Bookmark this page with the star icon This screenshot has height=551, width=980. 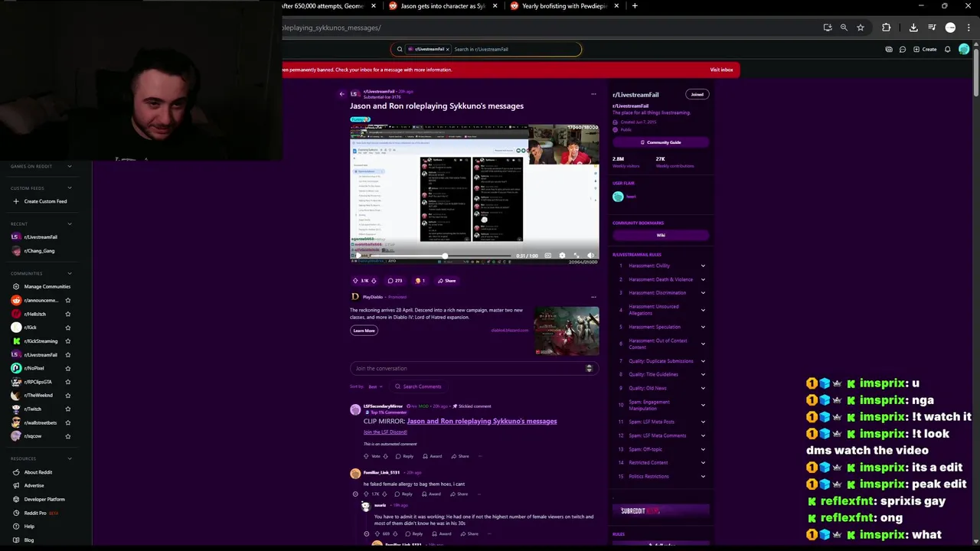coord(861,28)
